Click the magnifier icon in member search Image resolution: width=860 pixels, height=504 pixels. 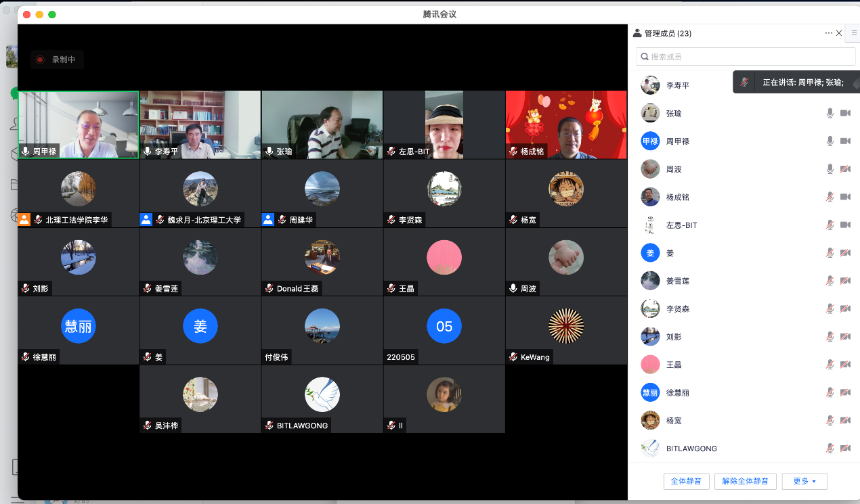pyautogui.click(x=644, y=57)
